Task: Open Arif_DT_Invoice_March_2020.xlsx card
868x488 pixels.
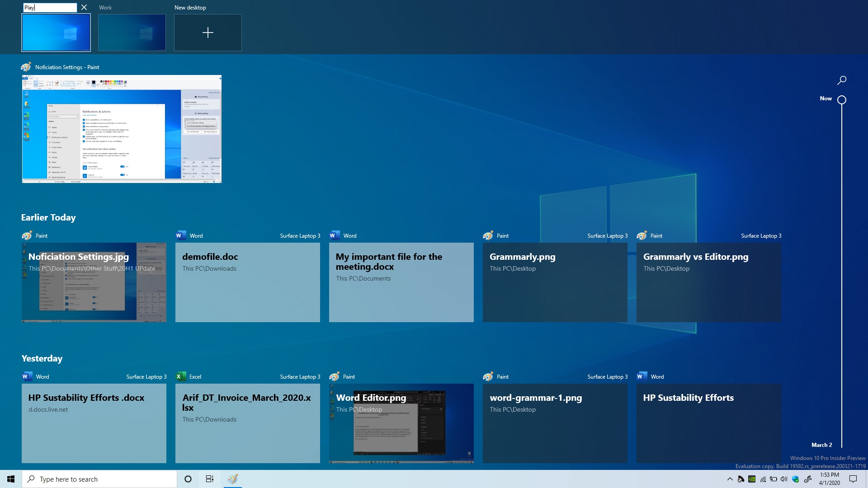Action: click(x=248, y=423)
